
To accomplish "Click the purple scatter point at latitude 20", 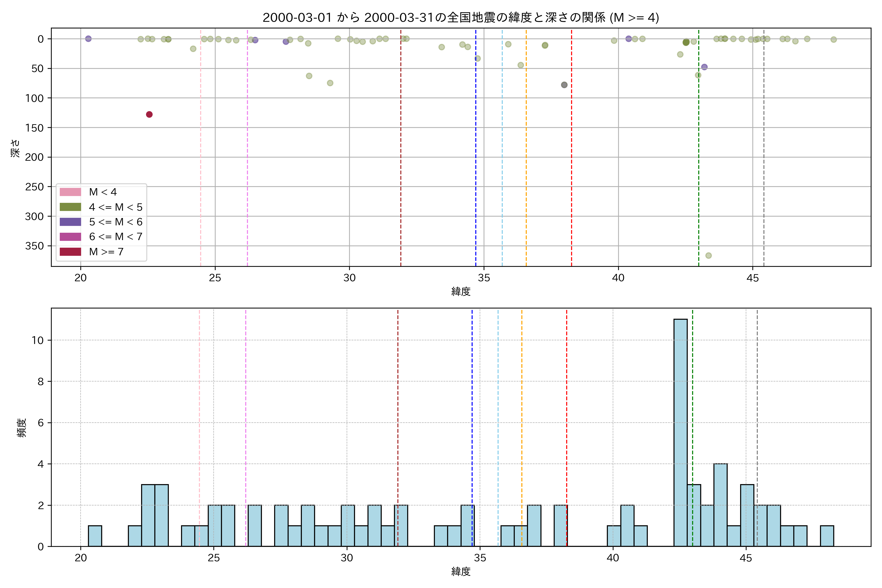I will point(88,39).
